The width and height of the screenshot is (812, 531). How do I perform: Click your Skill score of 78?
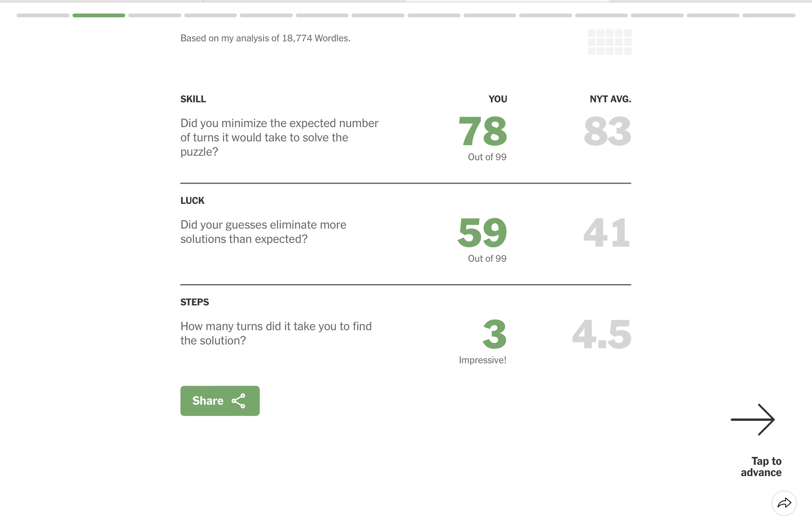coord(483,131)
